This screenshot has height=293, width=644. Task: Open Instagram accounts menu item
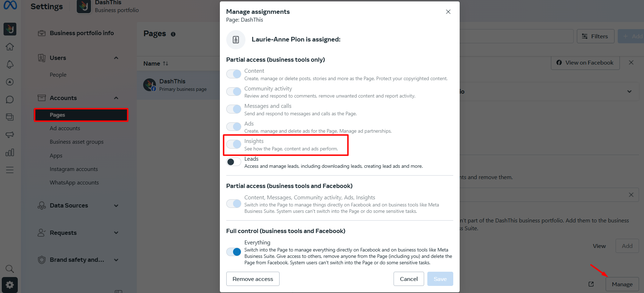[74, 169]
